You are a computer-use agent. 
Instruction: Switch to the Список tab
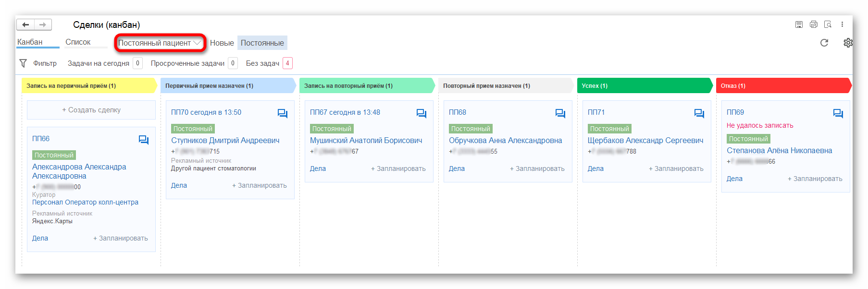pyautogui.click(x=78, y=42)
